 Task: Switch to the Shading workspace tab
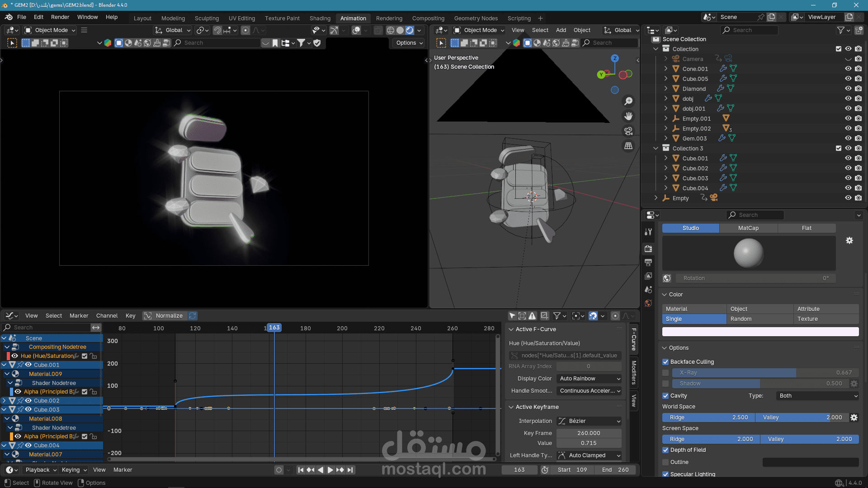tap(320, 18)
